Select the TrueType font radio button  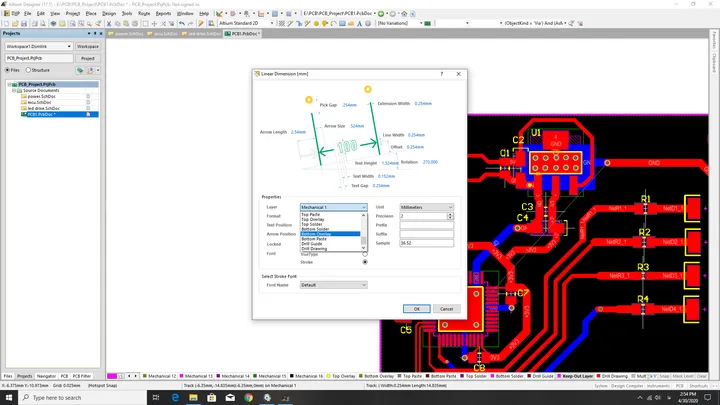[365, 254]
